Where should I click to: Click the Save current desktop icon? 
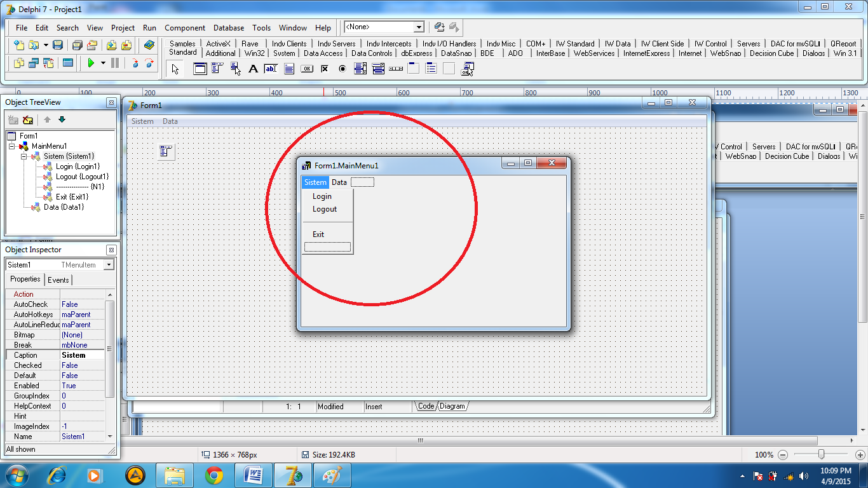click(440, 27)
